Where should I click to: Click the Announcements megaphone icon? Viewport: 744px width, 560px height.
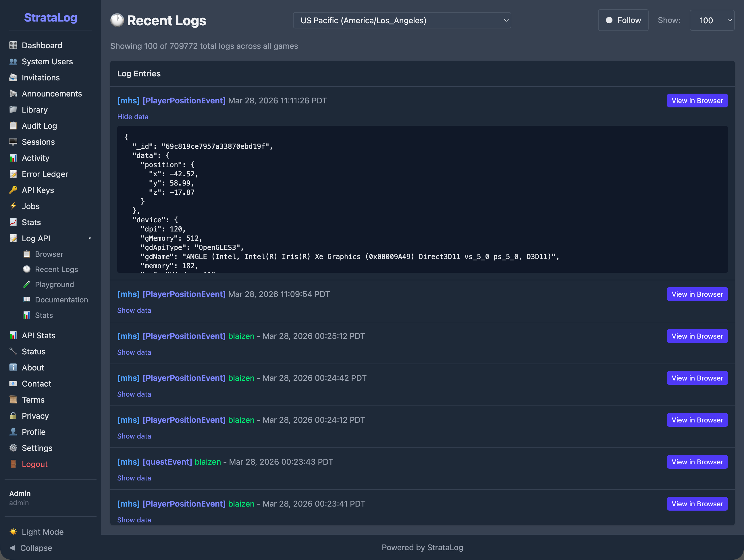coord(13,94)
